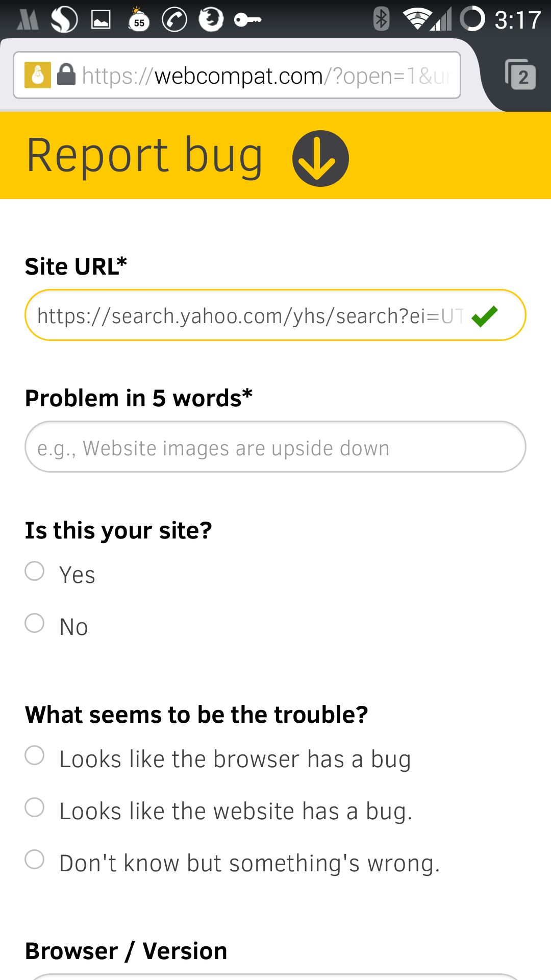This screenshot has height=980, width=551.
Task: Select Yes for Is this your site
Action: click(35, 571)
